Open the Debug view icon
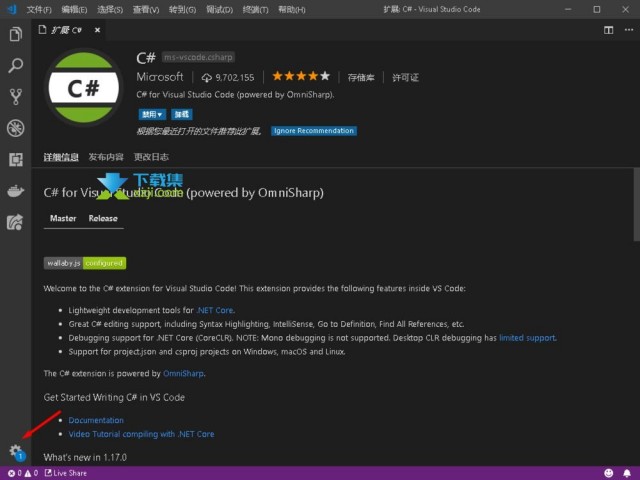 click(x=16, y=128)
